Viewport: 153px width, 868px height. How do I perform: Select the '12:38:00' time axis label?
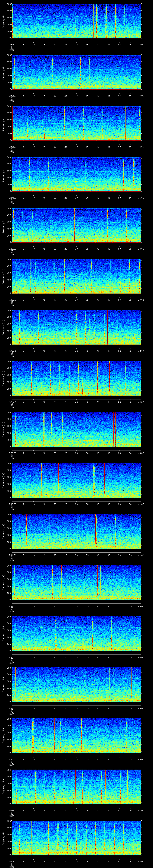pos(12,402)
